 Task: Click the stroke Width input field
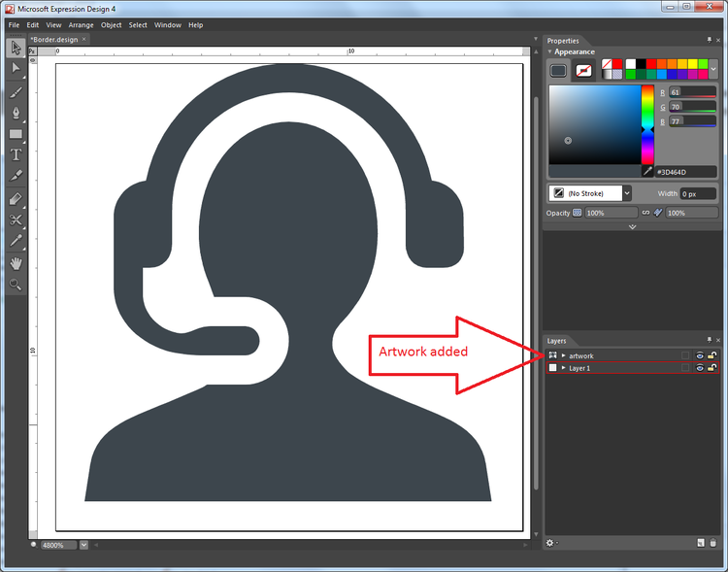[x=697, y=194]
